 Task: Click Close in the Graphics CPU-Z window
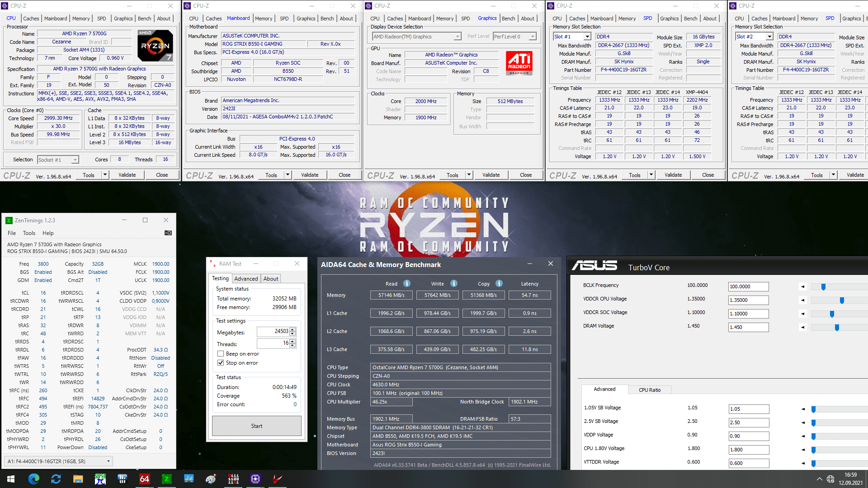[526, 175]
